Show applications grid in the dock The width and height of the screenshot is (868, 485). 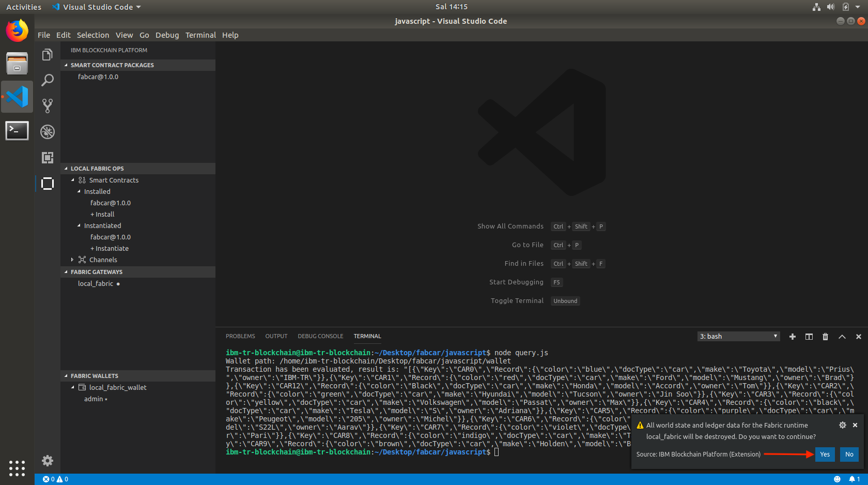coord(17,468)
